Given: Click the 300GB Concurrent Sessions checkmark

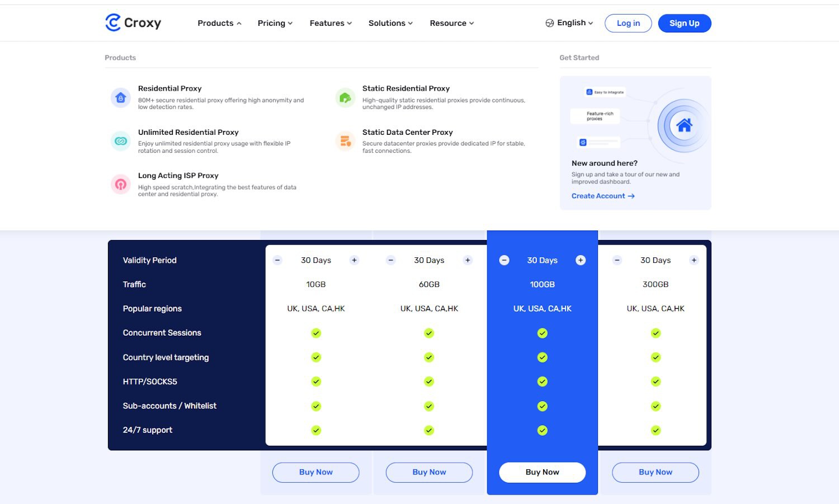Looking at the screenshot, I should (656, 333).
